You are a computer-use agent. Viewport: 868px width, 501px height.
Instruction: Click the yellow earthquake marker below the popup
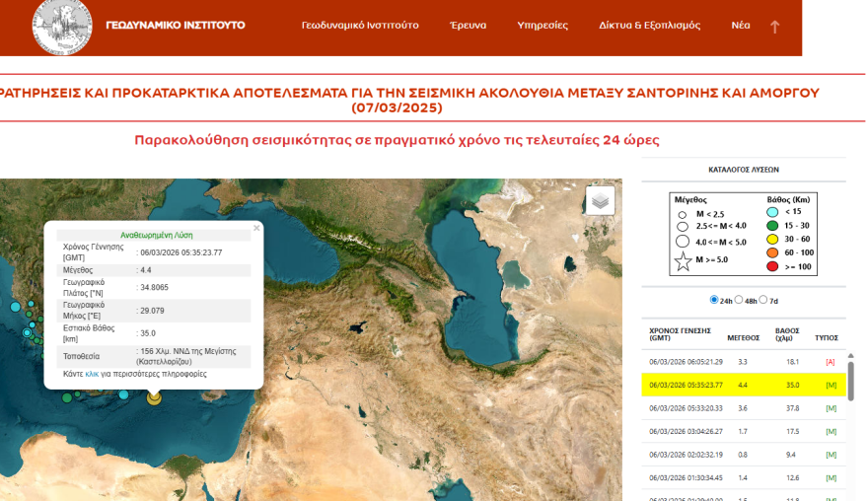[154, 397]
